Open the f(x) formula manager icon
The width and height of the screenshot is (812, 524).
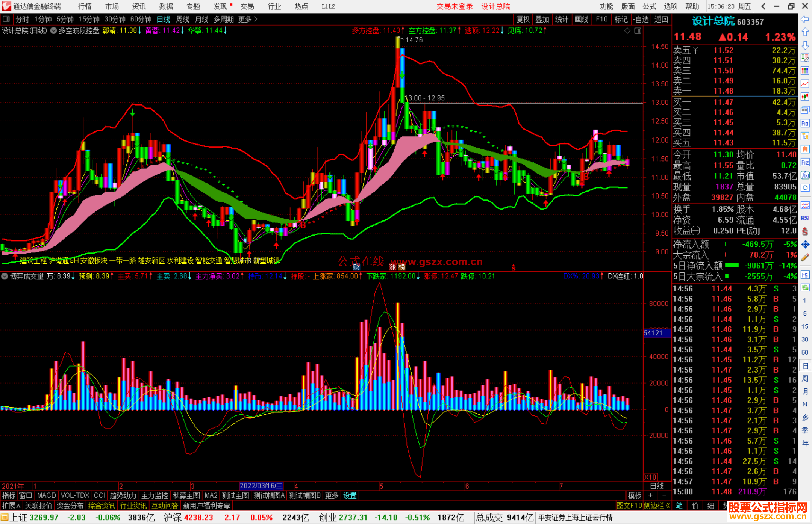[x=805, y=175]
